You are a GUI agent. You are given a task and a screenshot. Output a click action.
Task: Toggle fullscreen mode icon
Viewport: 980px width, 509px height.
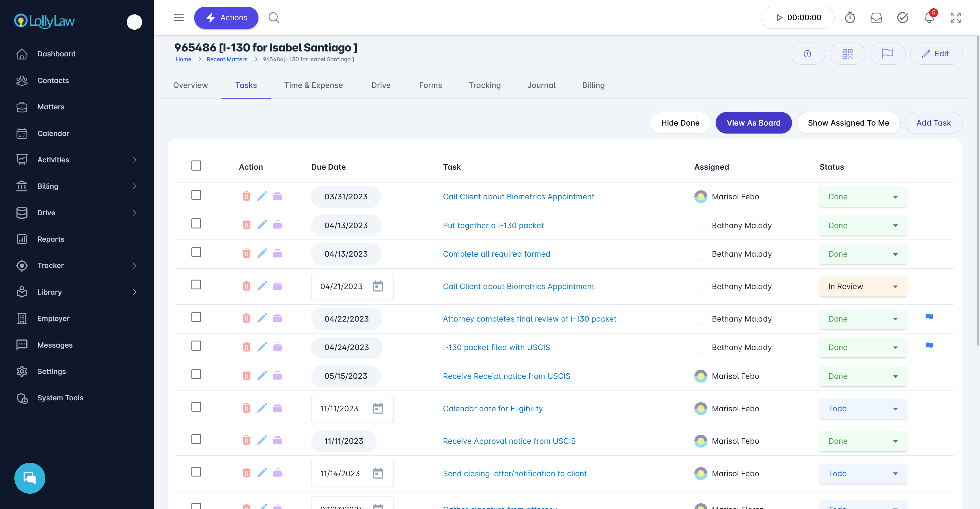pos(955,17)
